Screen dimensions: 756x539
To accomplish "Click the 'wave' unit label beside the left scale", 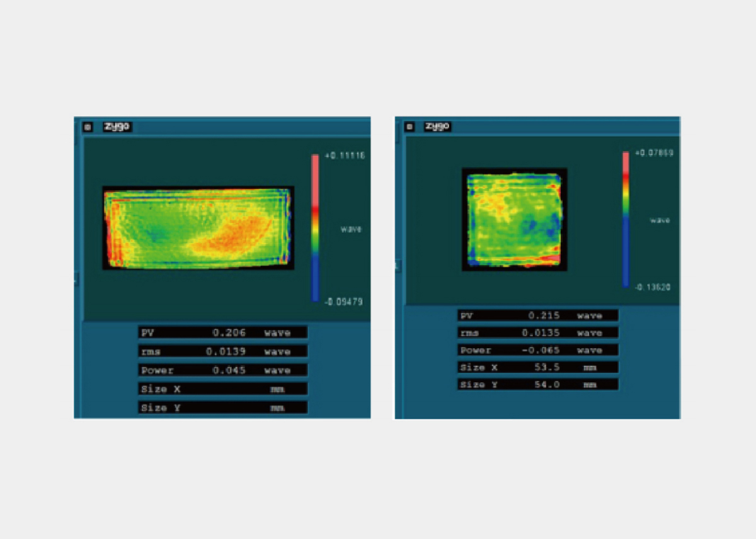I will 351,229.
